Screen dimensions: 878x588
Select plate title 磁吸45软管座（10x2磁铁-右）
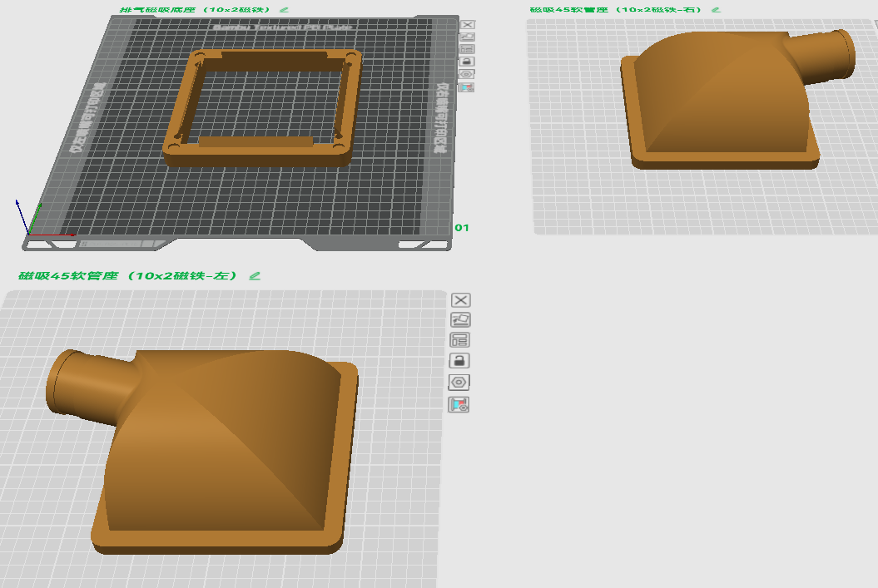coord(615,9)
